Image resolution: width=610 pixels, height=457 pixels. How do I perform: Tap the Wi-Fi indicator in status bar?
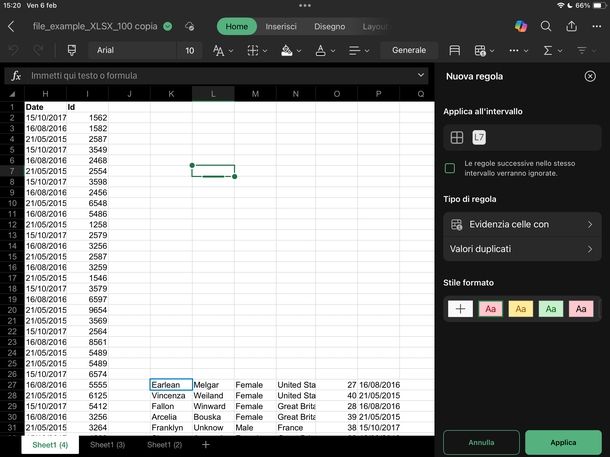(561, 5)
